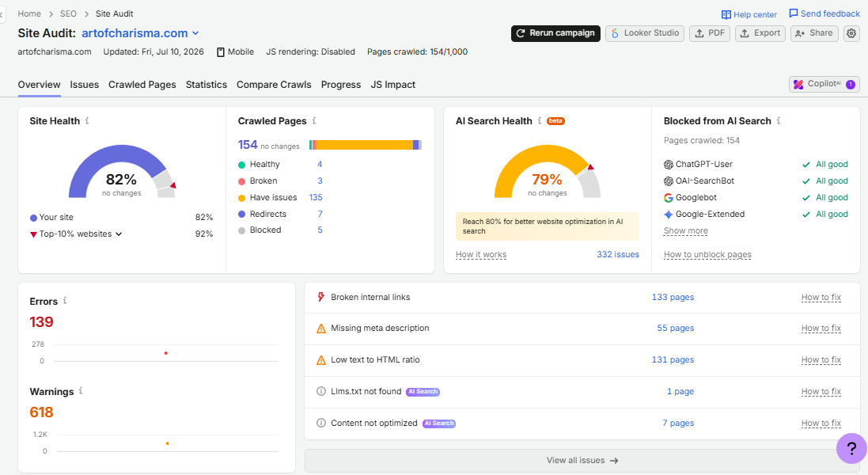Open the Compare Crawls tab
This screenshot has height=475, width=868.
coord(274,85)
